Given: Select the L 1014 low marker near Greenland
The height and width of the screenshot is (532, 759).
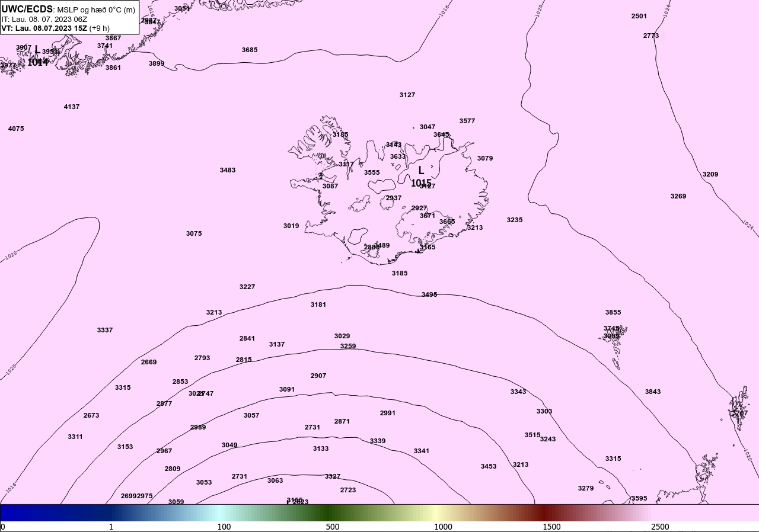Looking at the screenshot, I should pyautogui.click(x=37, y=56).
